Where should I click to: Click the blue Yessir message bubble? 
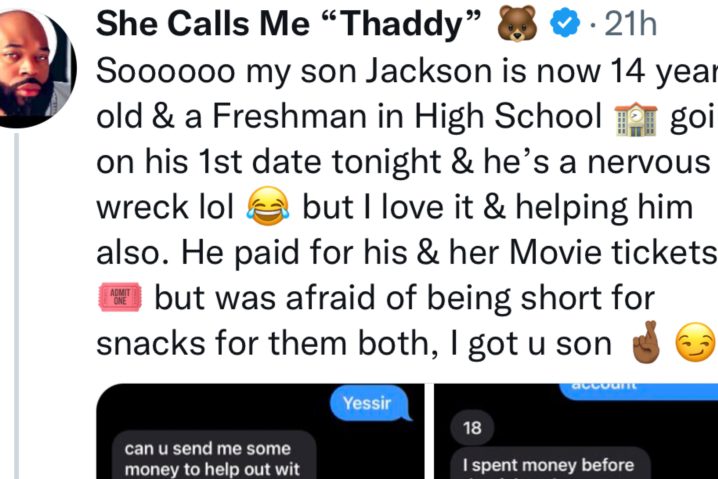[370, 403]
